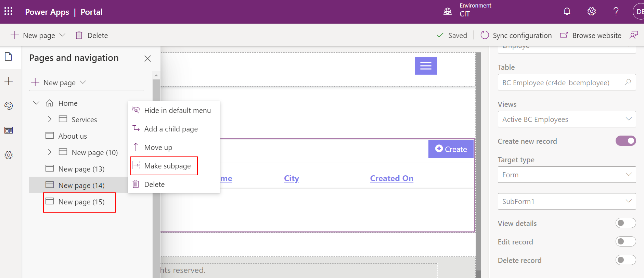Click the City column header link

[x=292, y=178]
